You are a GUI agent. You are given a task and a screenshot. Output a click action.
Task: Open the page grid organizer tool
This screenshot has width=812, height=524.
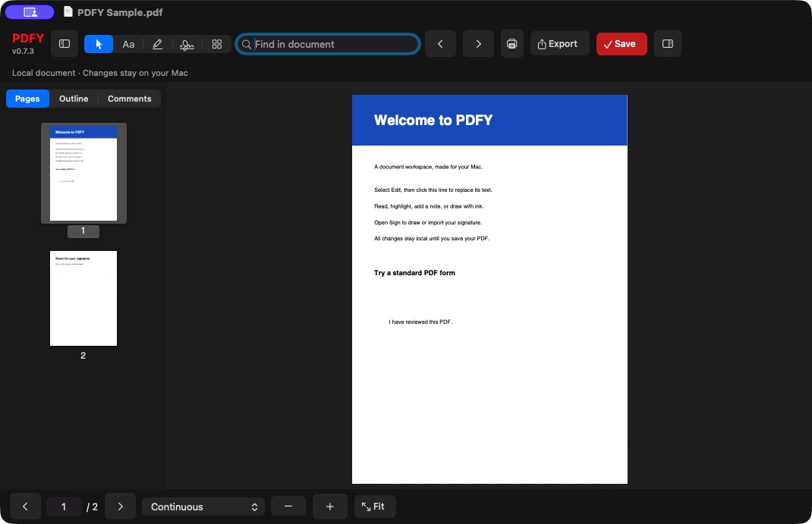pyautogui.click(x=217, y=45)
